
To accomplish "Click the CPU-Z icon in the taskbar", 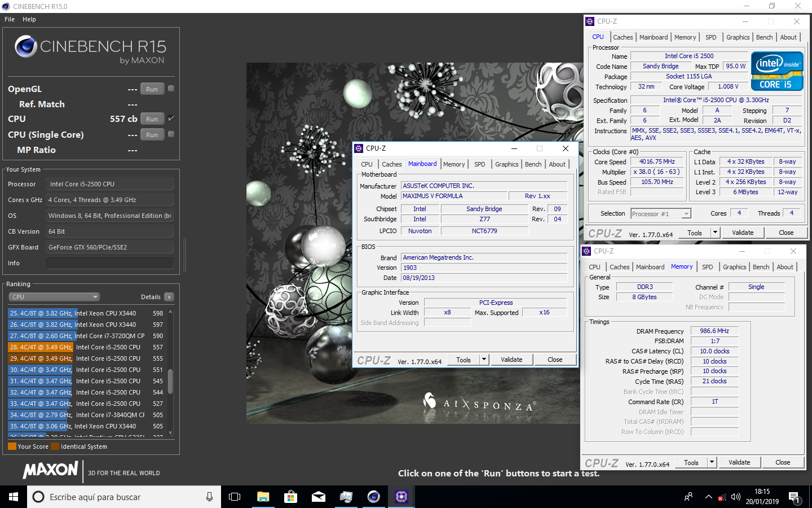I will pyautogui.click(x=401, y=497).
